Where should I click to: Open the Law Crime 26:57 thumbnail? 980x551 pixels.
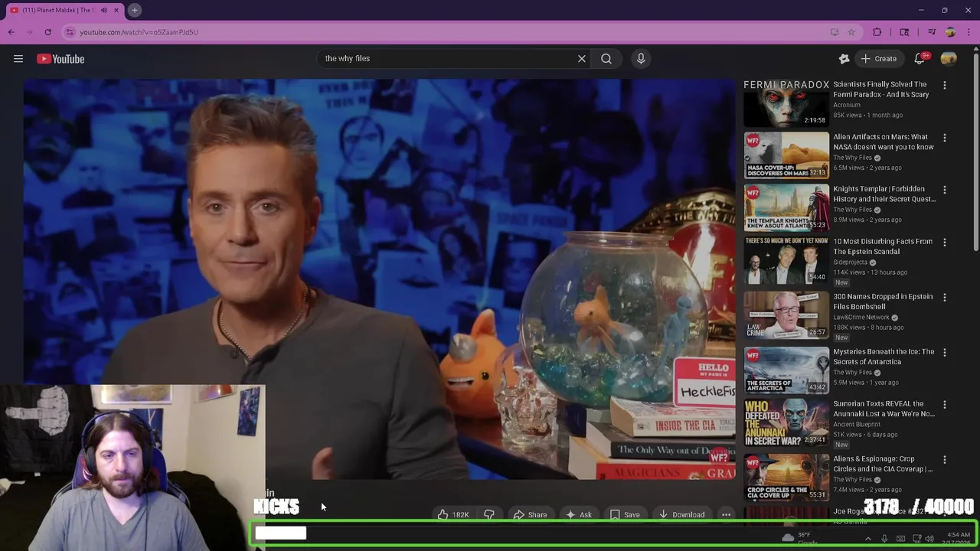coord(786,315)
